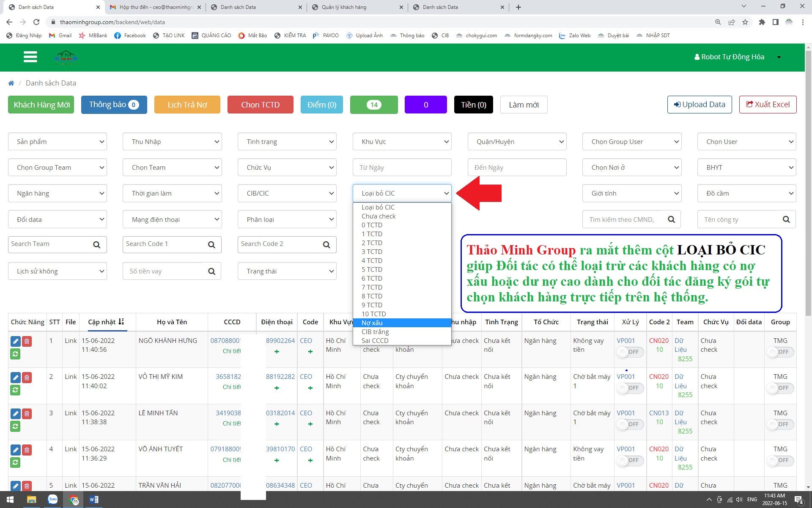
Task: Open the Chọn Group User dropdown
Action: 632,142
